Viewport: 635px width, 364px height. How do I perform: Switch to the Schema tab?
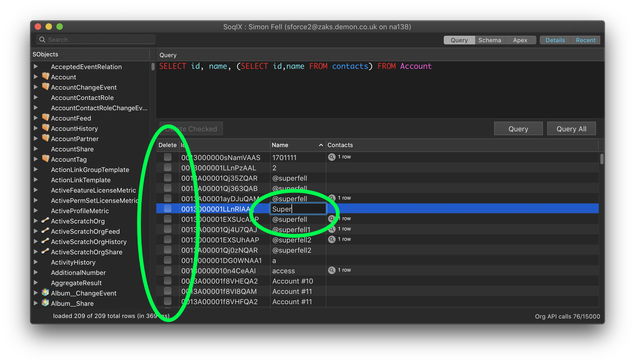tap(490, 40)
